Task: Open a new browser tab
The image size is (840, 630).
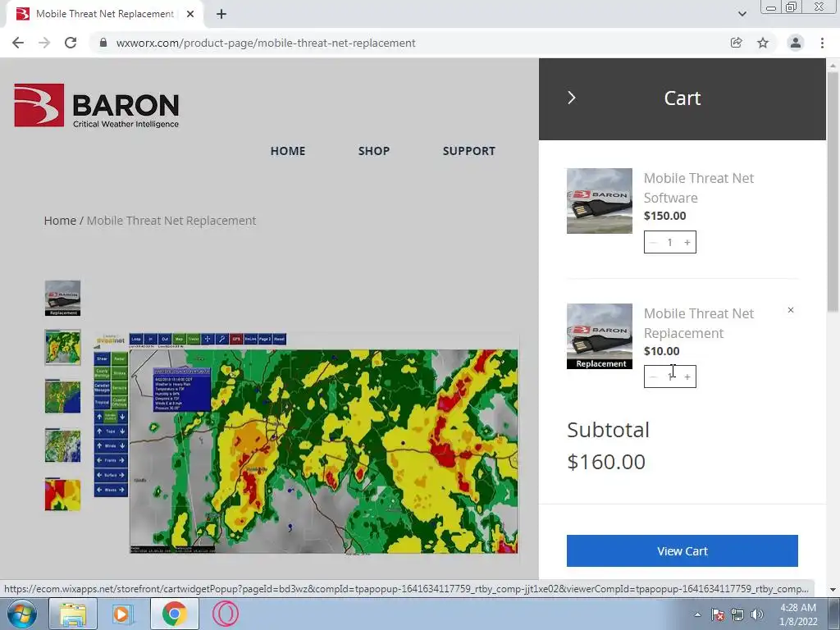Action: (221, 14)
